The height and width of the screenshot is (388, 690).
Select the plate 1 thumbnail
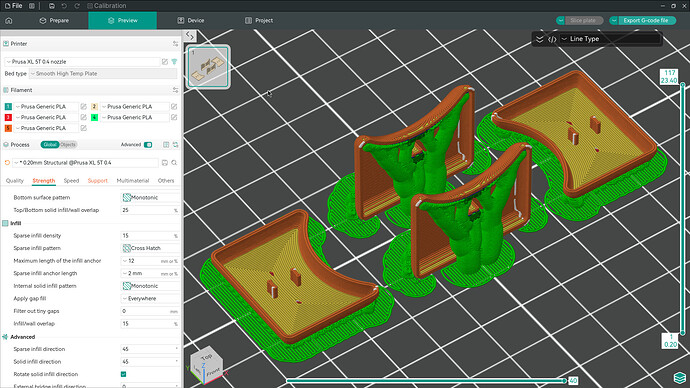(x=208, y=67)
